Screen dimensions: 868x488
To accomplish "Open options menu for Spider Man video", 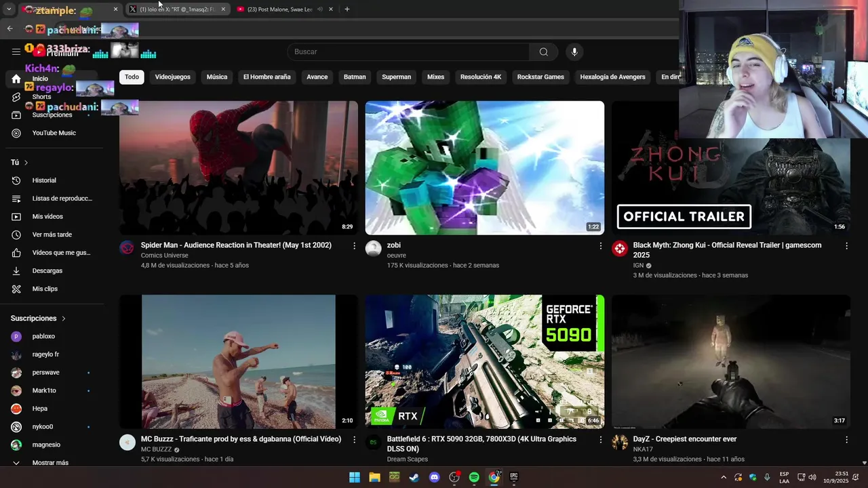I will pyautogui.click(x=354, y=246).
